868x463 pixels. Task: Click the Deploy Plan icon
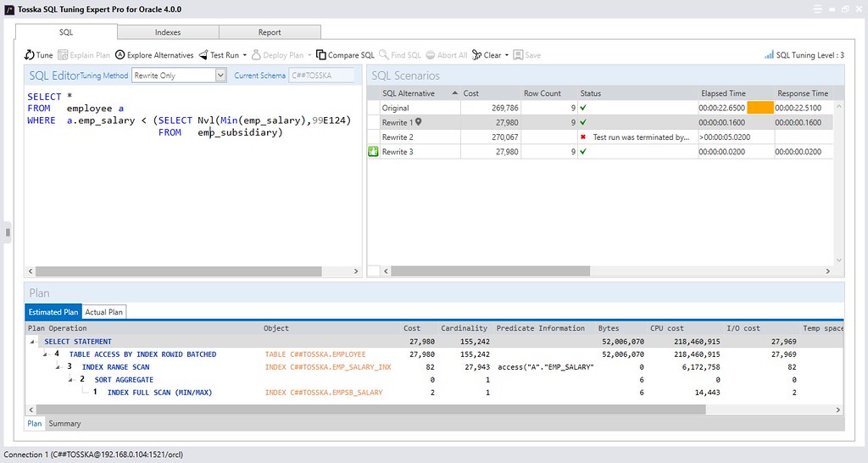click(256, 55)
